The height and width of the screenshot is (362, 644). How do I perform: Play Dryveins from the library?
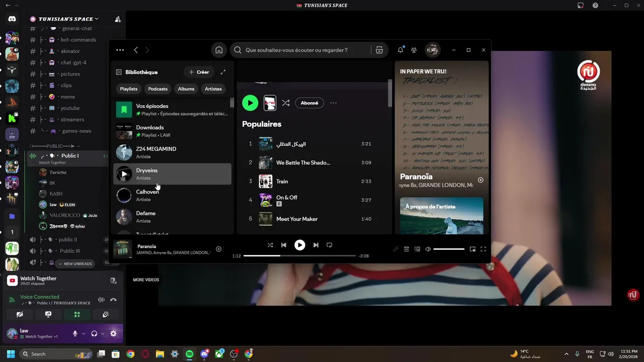124,174
